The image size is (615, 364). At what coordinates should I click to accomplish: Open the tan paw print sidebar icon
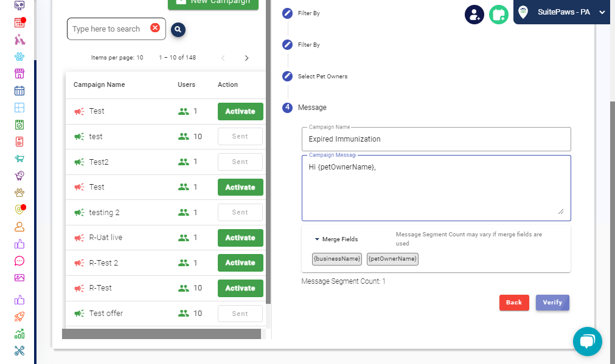click(19, 193)
